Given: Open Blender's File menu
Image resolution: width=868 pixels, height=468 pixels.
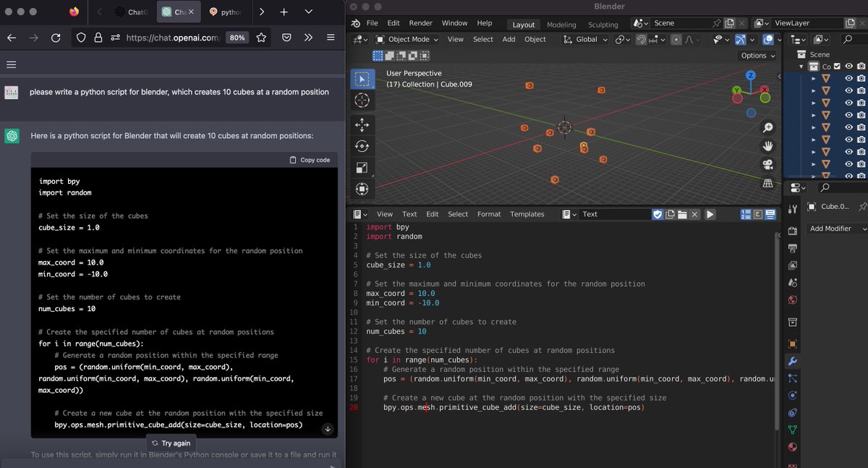Looking at the screenshot, I should pos(372,23).
